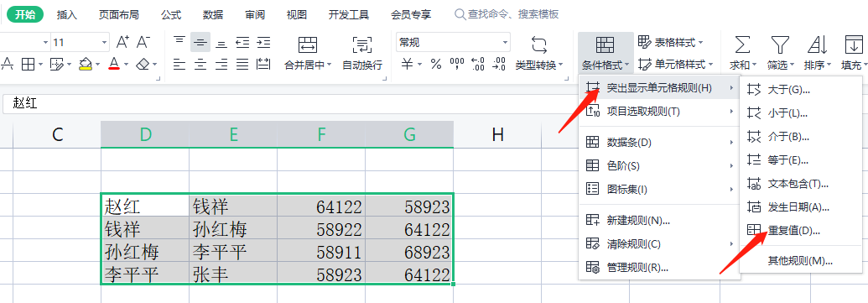Viewport: 868px width, 303px height.
Task: Align text to the left
Action: [x=179, y=65]
